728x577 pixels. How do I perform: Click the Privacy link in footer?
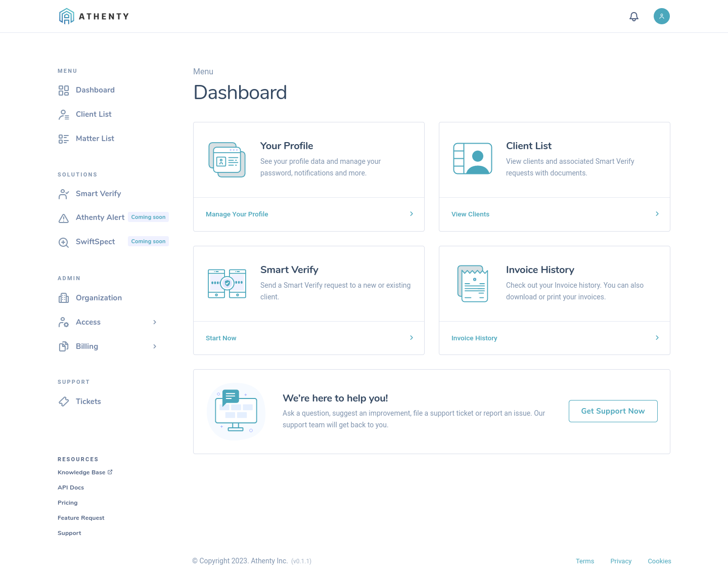coord(621,561)
